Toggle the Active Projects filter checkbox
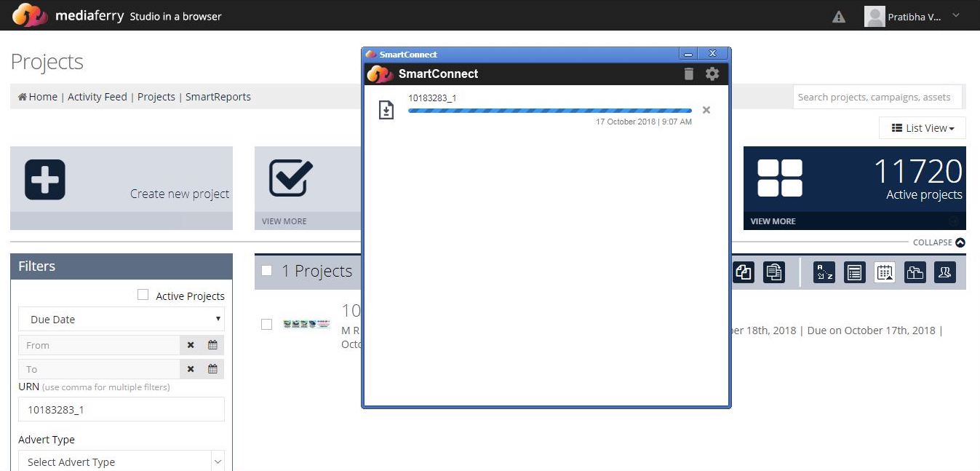The height and width of the screenshot is (471, 980). [143, 295]
